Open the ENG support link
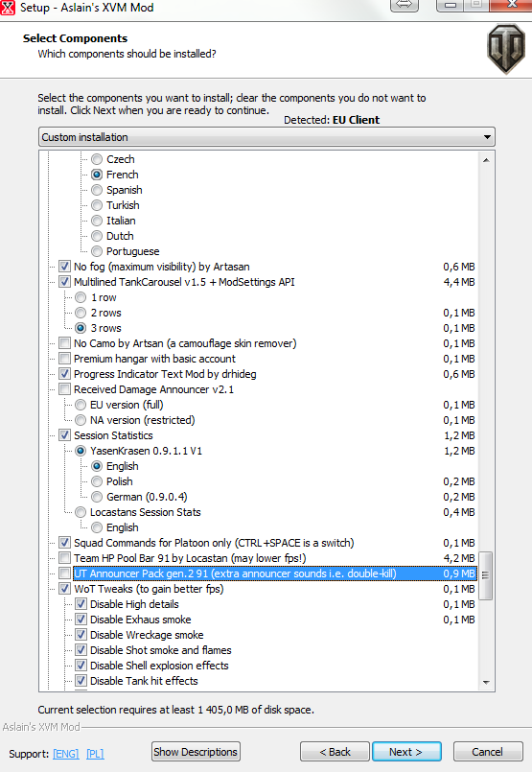532x772 pixels. (66, 753)
